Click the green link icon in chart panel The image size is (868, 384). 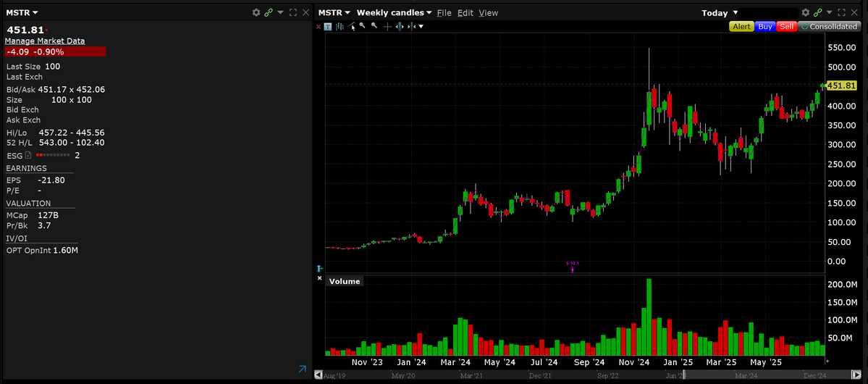(x=817, y=12)
